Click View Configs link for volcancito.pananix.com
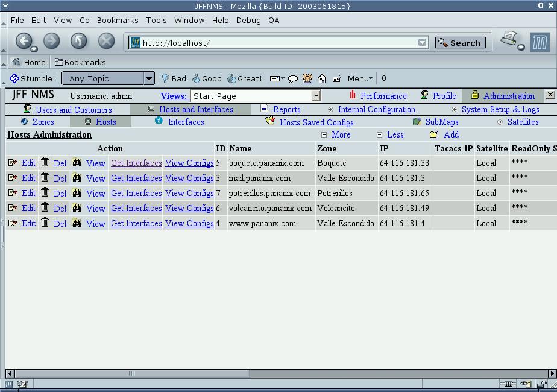The image size is (557, 392). [189, 208]
